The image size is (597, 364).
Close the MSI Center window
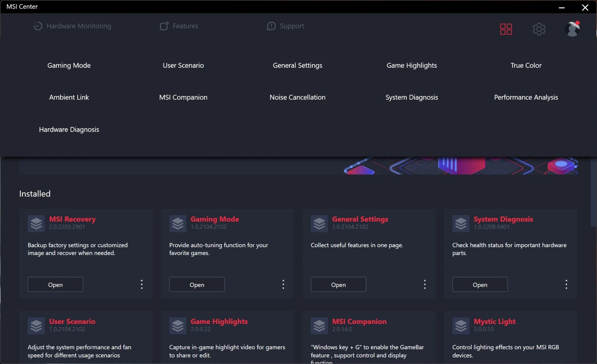[x=585, y=7]
